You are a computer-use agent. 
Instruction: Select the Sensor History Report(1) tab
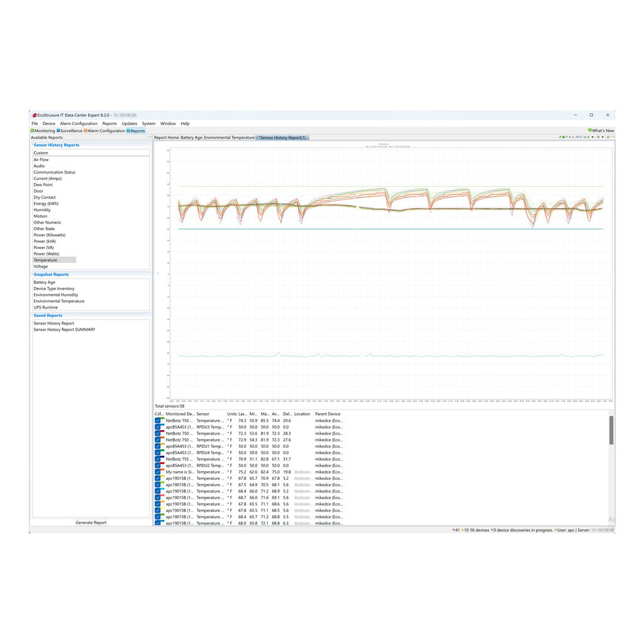[x=282, y=138]
